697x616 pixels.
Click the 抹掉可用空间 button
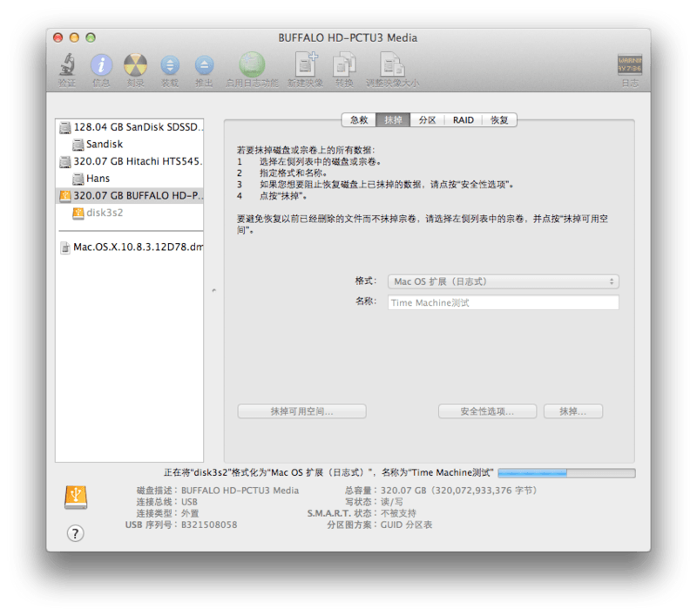[x=301, y=411]
